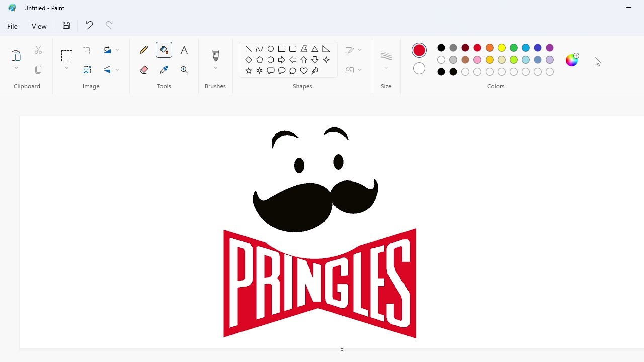Click the Undo arrow

click(89, 25)
